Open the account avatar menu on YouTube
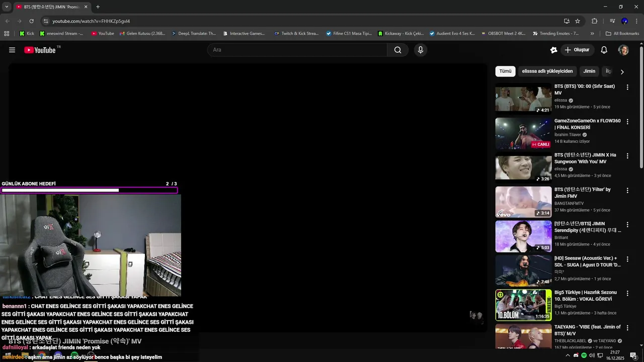 point(623,50)
